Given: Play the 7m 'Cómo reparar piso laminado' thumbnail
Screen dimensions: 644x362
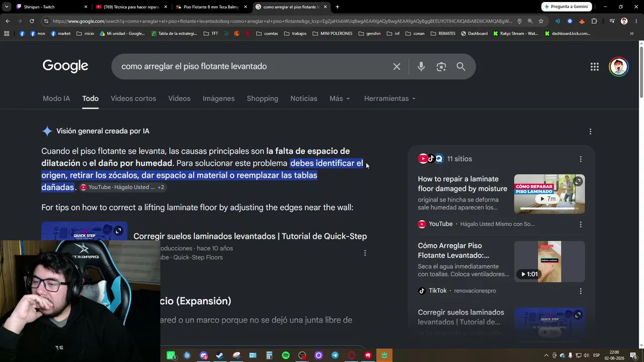Looking at the screenshot, I should 549,194.
